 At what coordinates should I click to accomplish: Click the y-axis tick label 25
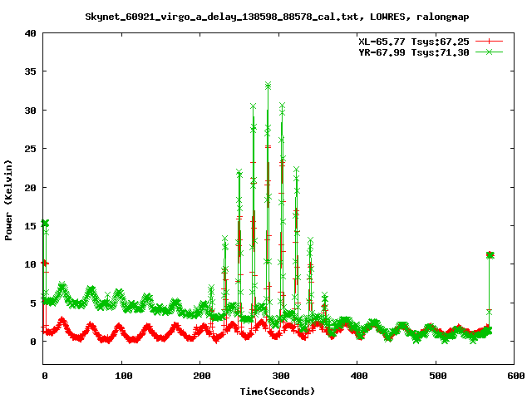click(30, 149)
